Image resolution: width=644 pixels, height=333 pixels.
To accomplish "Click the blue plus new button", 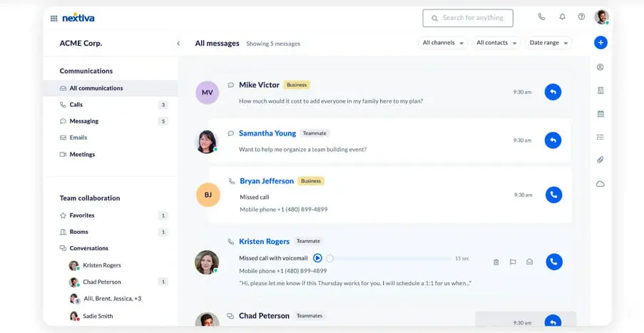I will tap(600, 42).
